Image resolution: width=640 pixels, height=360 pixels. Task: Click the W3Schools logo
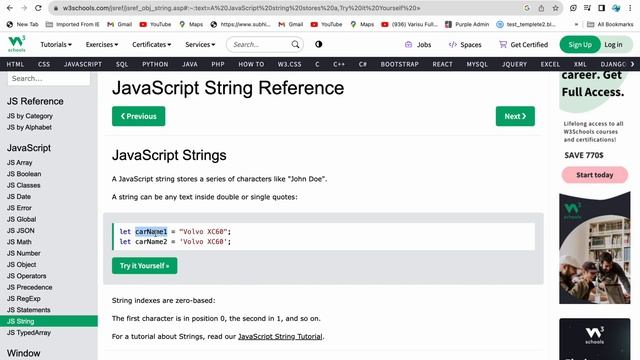coord(17,44)
